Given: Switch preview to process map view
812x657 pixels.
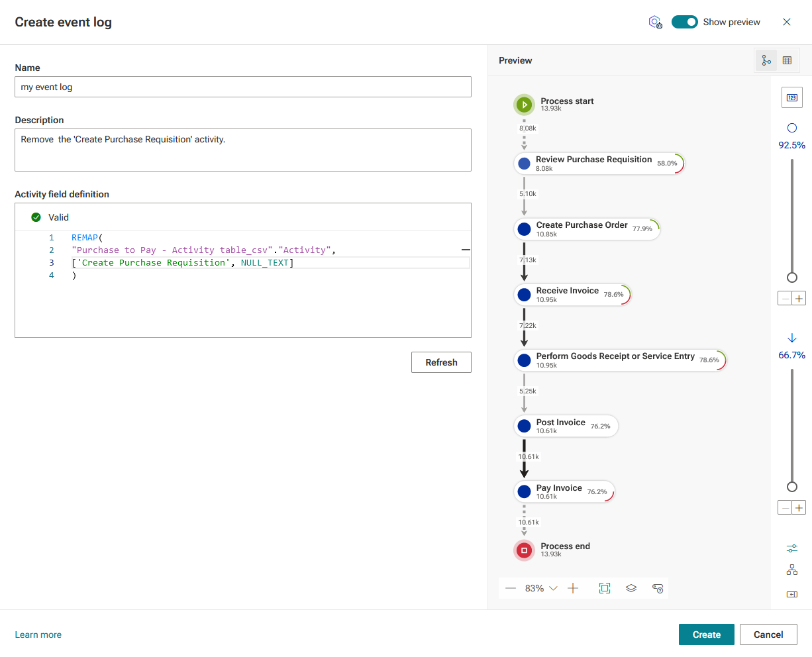Looking at the screenshot, I should click(x=766, y=60).
